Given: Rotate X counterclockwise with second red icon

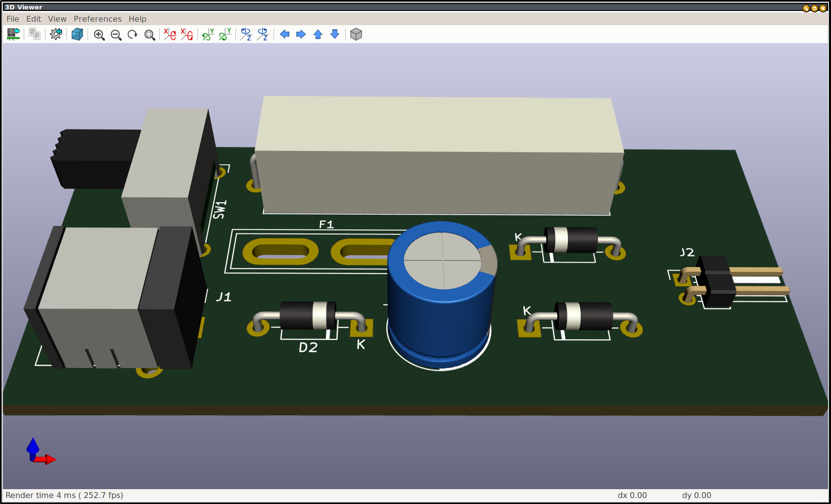Looking at the screenshot, I should [x=186, y=34].
